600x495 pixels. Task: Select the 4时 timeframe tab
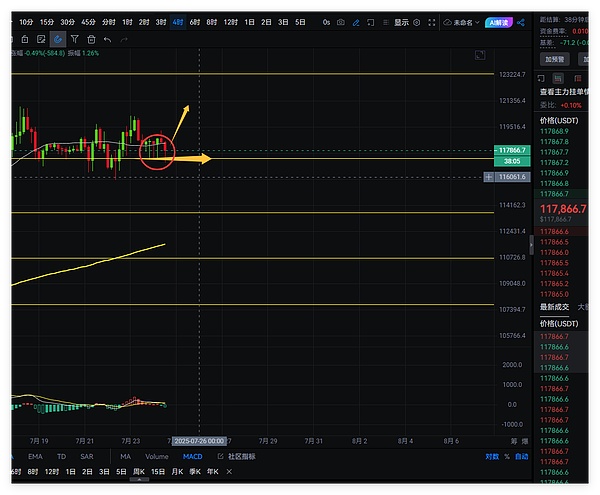tap(177, 21)
